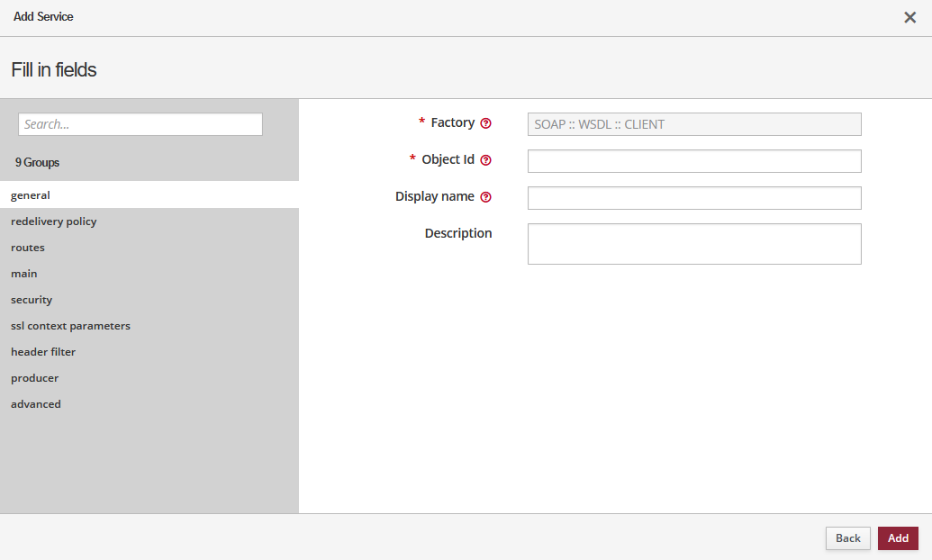Click the help icon beside Object Id
Screen dimensions: 932x560
[x=486, y=160]
